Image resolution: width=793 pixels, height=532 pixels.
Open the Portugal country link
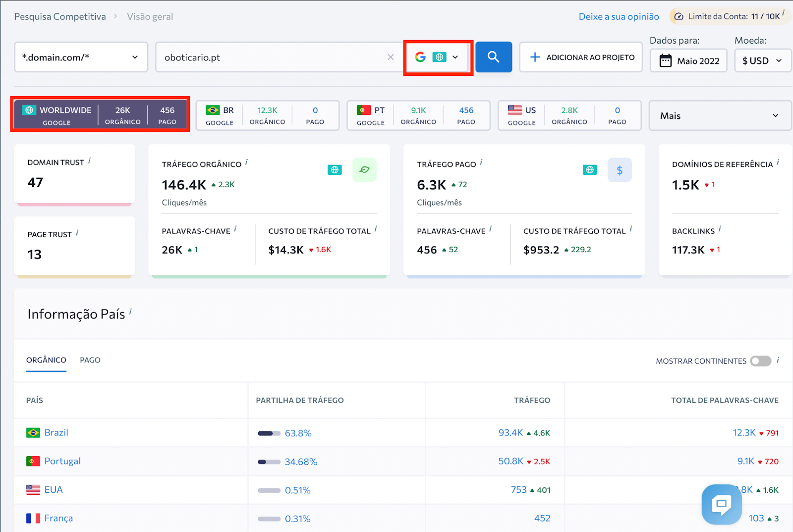[62, 461]
